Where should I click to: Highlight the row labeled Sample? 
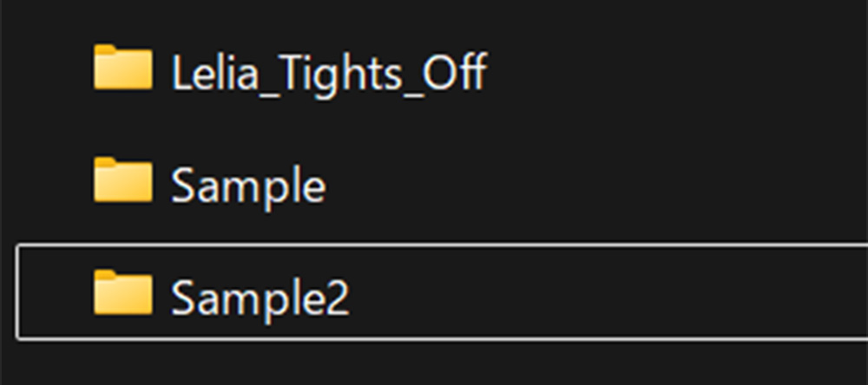click(x=442, y=183)
